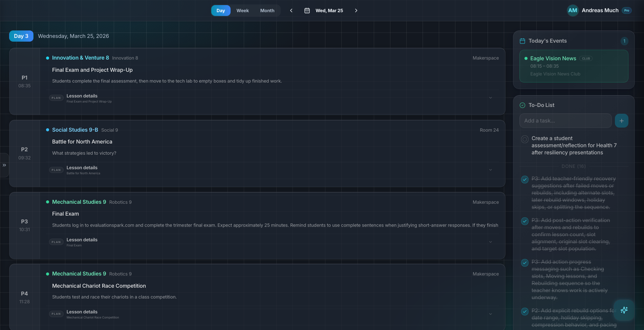This screenshot has width=644, height=330.
Task: Expand Lesson details for Final Exam and Project Wrap-Up
Action: point(491,97)
